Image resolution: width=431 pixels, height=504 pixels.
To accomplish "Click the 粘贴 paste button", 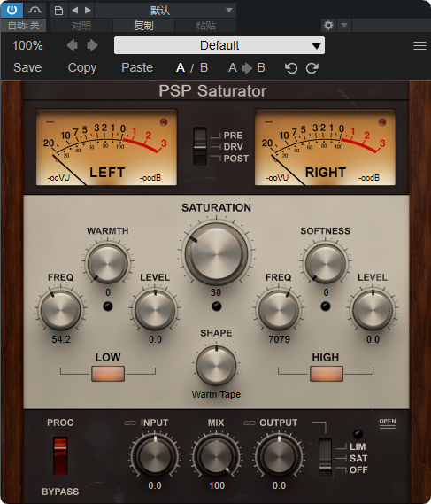I will [205, 26].
